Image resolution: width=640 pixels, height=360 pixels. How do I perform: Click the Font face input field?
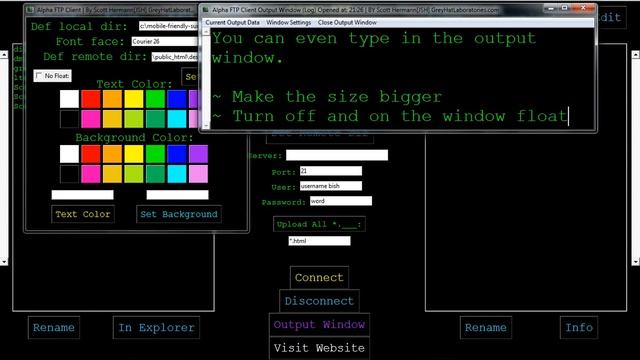point(165,41)
